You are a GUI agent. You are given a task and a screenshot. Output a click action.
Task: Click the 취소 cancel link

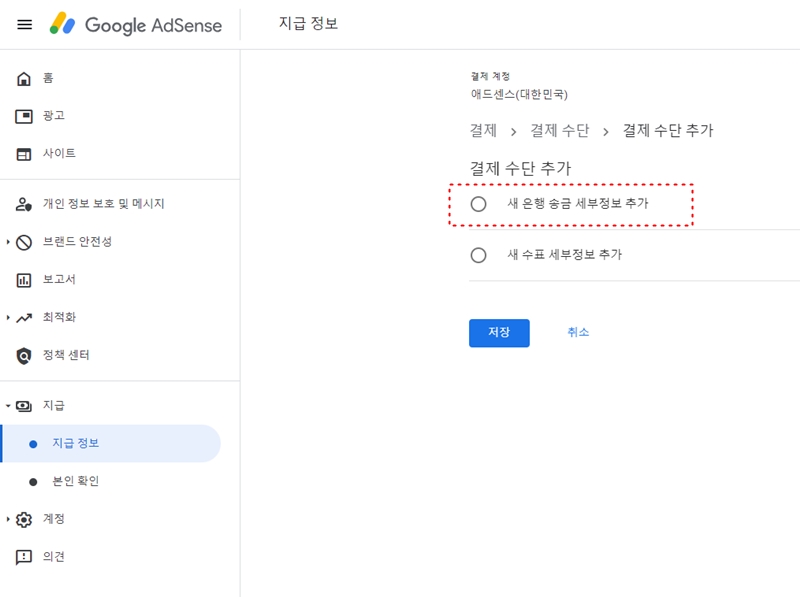point(578,332)
